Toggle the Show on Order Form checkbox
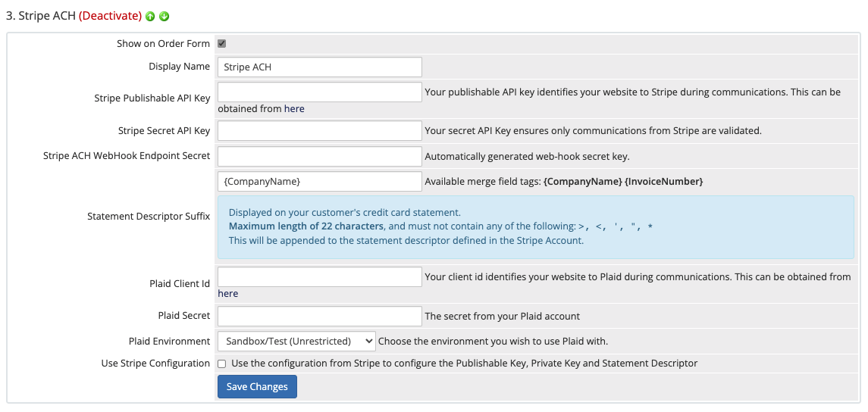Image resolution: width=868 pixels, height=412 pixels. point(221,44)
